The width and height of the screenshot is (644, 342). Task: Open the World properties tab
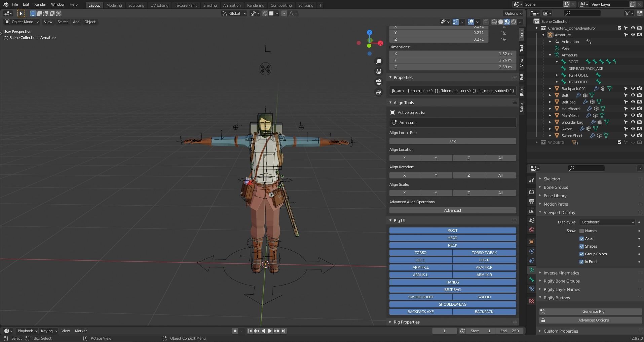(531, 230)
